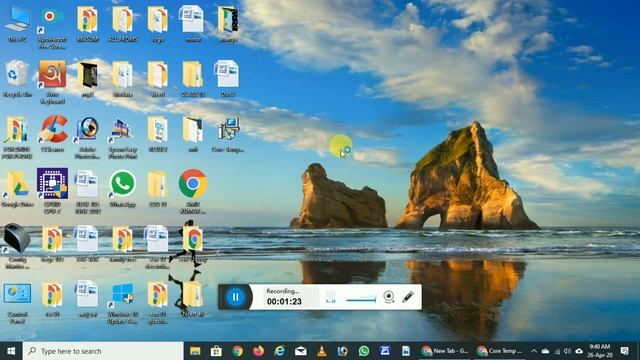Select the Windows 10 Update Assistant shortcut
The image size is (640, 360).
[x=122, y=303]
